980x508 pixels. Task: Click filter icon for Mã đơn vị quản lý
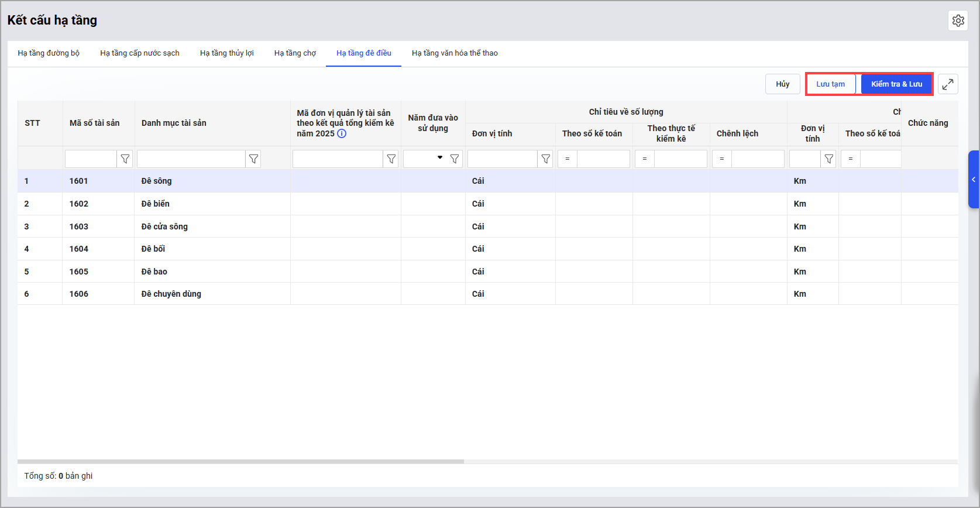(391, 159)
